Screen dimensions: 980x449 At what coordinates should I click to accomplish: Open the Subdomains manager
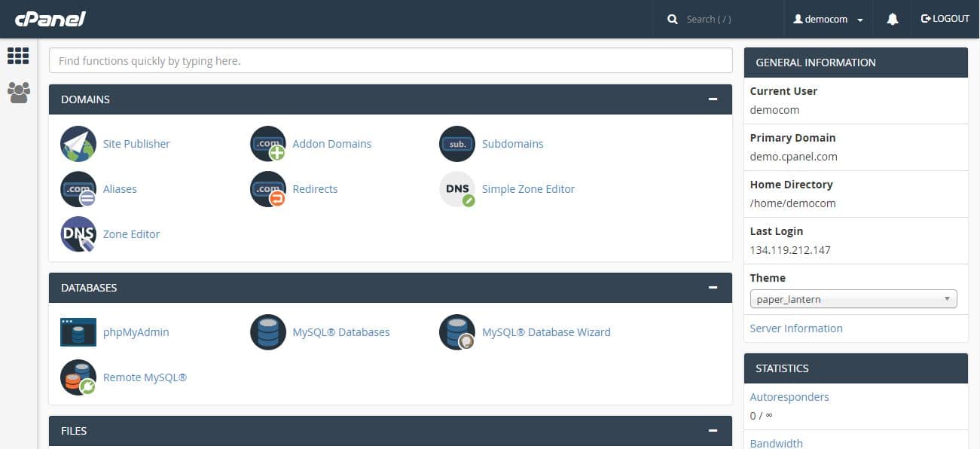(513, 143)
